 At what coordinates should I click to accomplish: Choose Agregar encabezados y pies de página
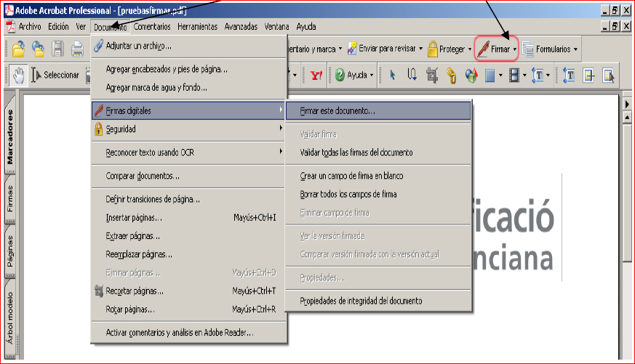(x=188, y=69)
